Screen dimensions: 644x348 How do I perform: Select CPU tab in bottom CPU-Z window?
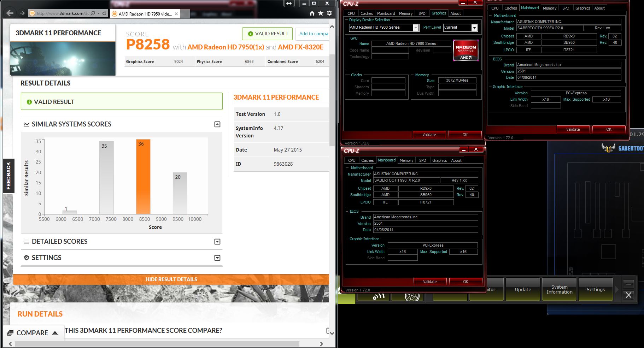point(352,160)
